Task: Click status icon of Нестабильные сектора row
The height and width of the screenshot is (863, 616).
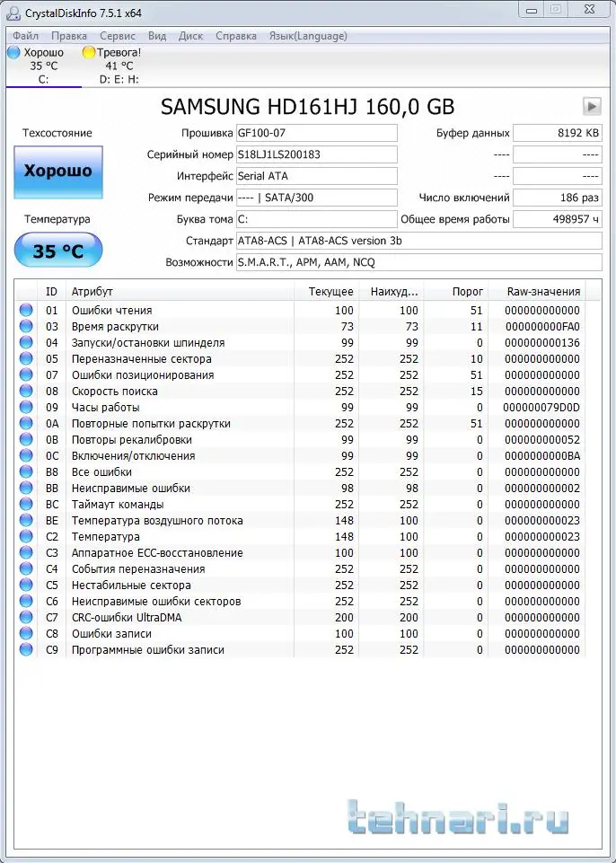Action: [x=26, y=585]
